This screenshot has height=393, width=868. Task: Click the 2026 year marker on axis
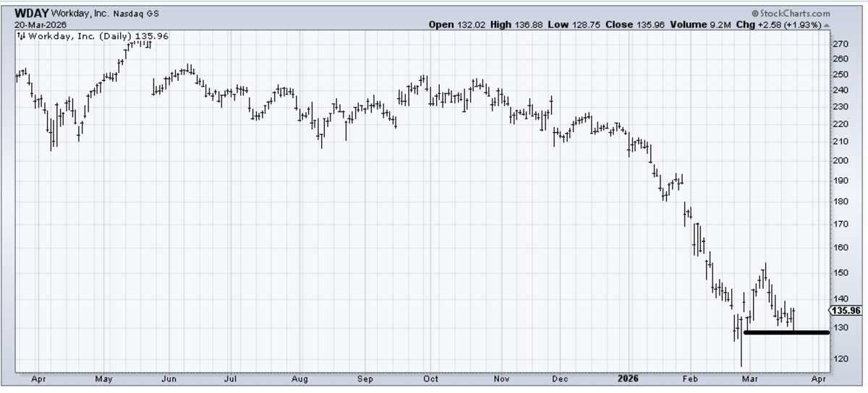(x=626, y=377)
